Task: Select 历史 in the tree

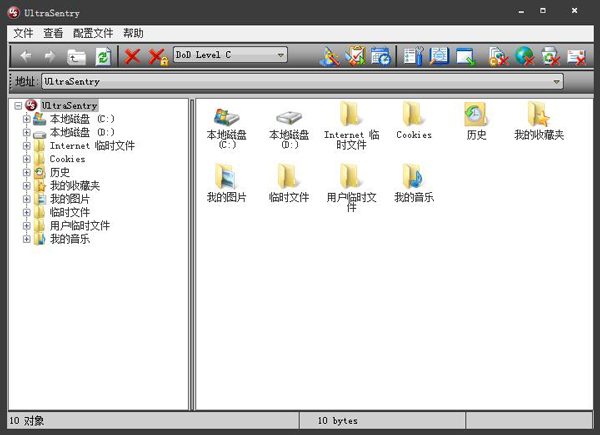Action: [60, 172]
